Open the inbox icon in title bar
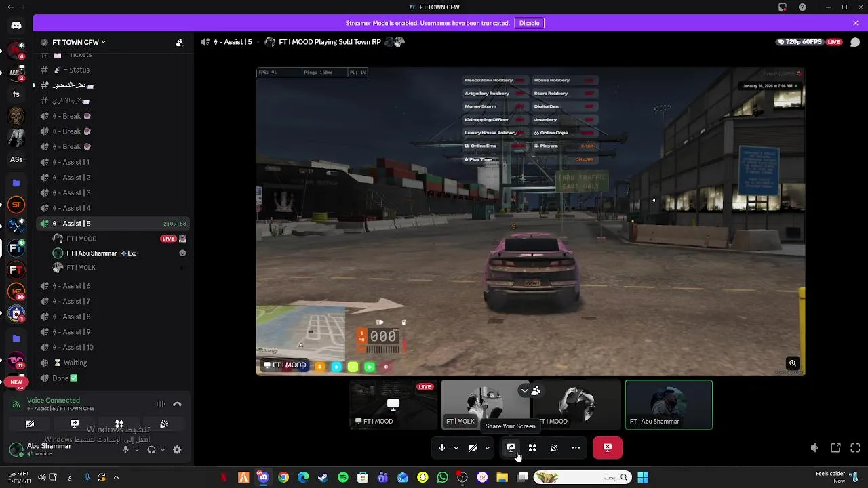The image size is (868, 488). 783,7
